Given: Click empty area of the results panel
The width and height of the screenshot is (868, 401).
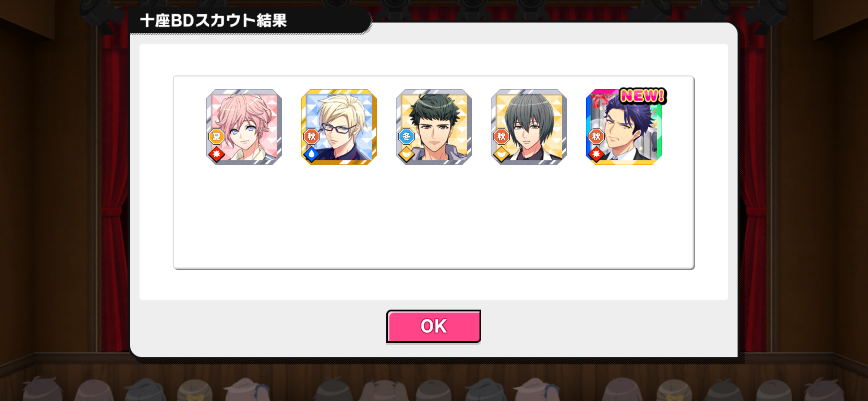Looking at the screenshot, I should coord(434,219).
